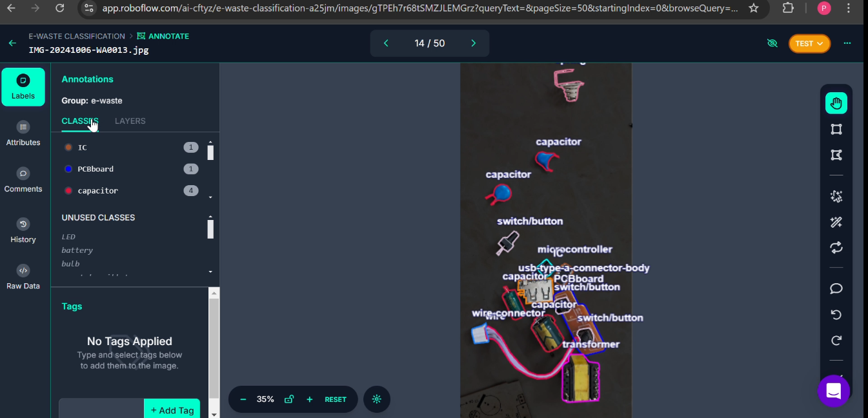Open the browser extensions puzzle icon
The height and width of the screenshot is (418, 868).
pos(788,8)
